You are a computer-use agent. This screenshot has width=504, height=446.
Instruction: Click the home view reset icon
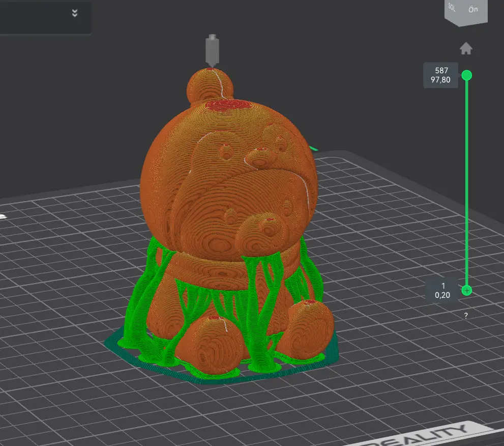pyautogui.click(x=466, y=48)
